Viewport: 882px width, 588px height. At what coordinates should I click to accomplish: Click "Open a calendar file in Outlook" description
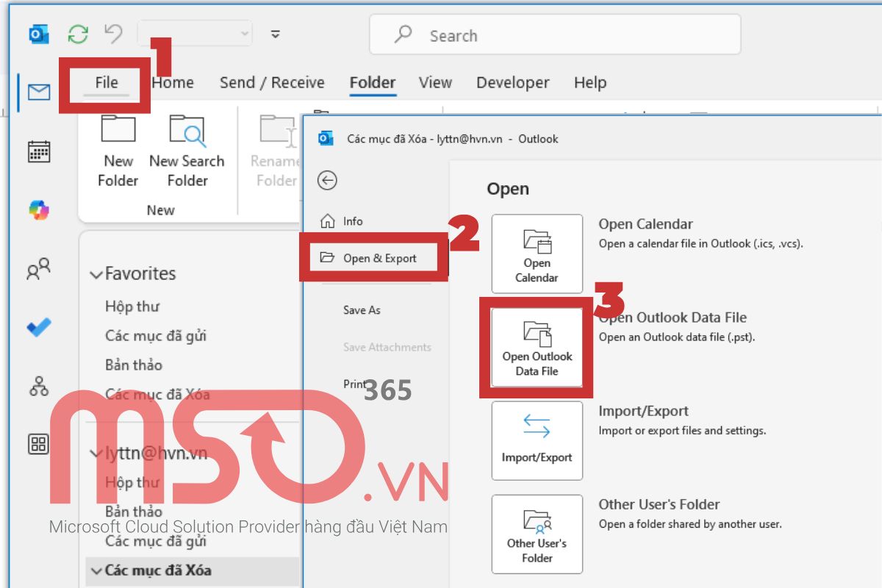pyautogui.click(x=700, y=243)
